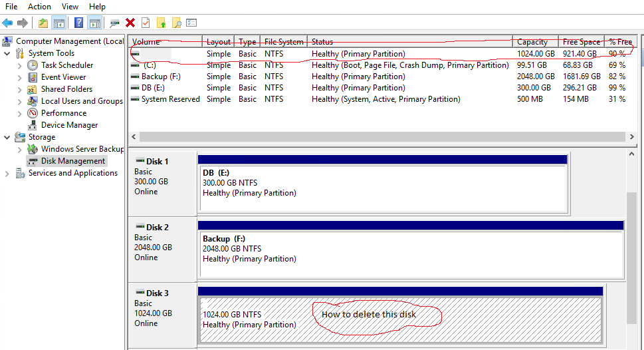Sort by the File System column header
The height and width of the screenshot is (350, 644).
pos(283,42)
